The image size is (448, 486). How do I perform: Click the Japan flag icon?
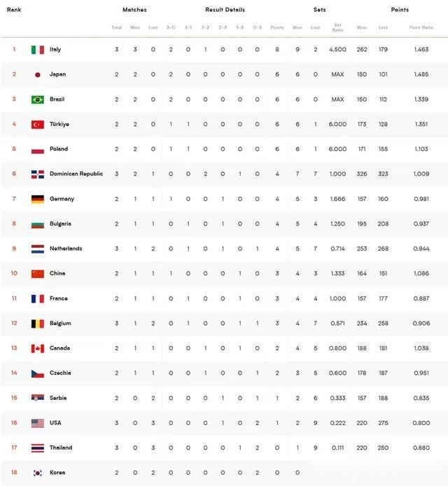(38, 75)
